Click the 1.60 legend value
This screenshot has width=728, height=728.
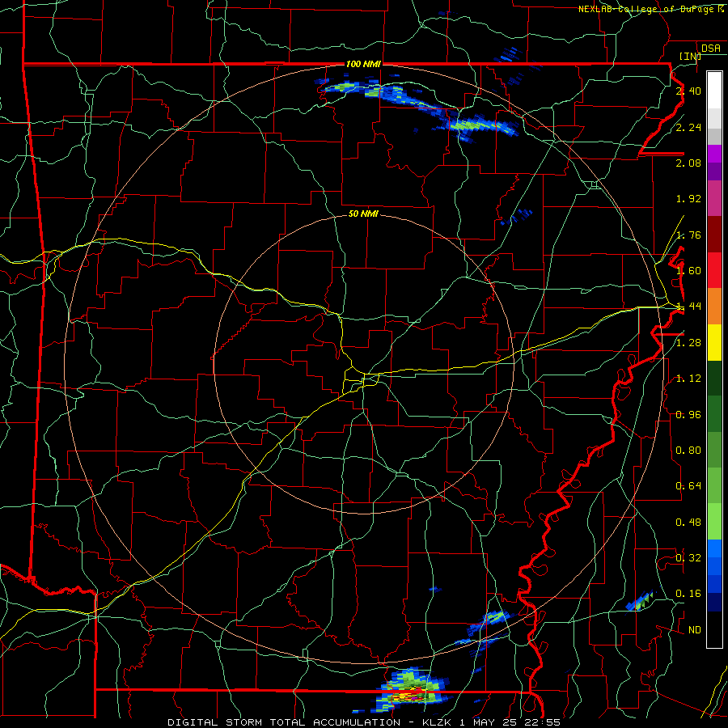pos(688,271)
